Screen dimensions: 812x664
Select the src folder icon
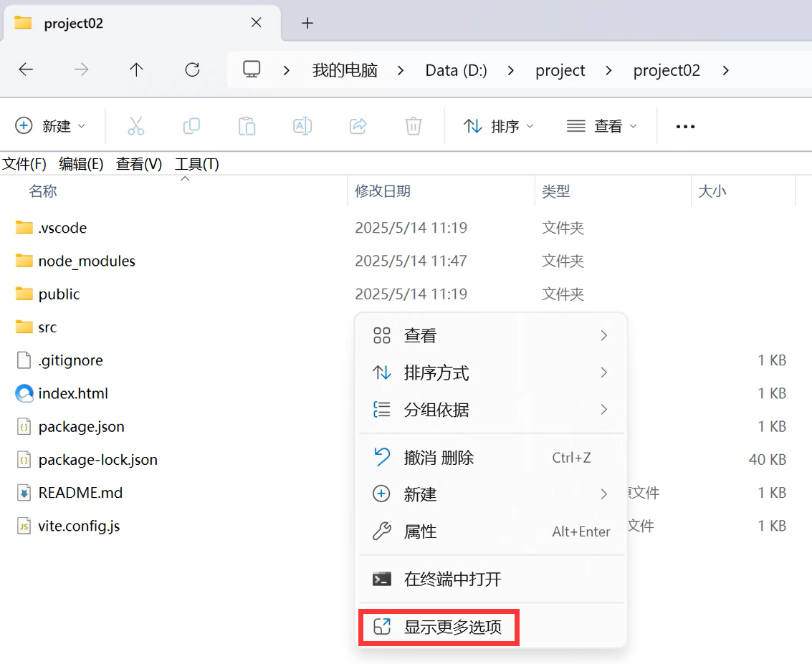pos(24,327)
